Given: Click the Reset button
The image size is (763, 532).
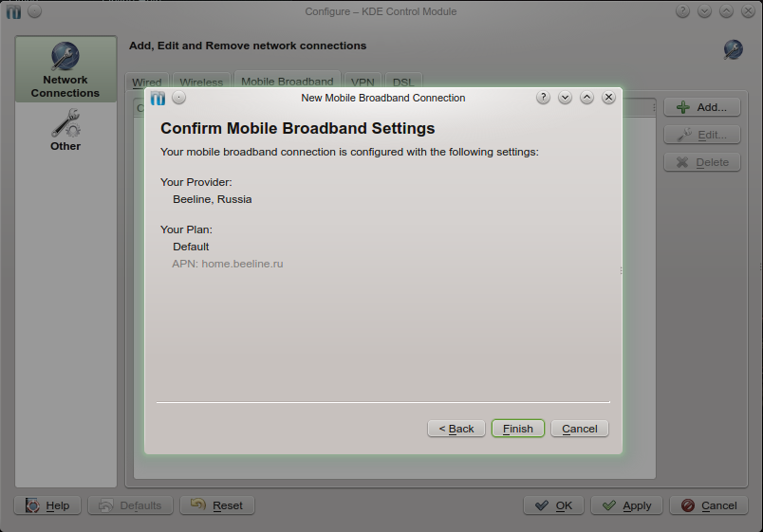Looking at the screenshot, I should click(217, 505).
